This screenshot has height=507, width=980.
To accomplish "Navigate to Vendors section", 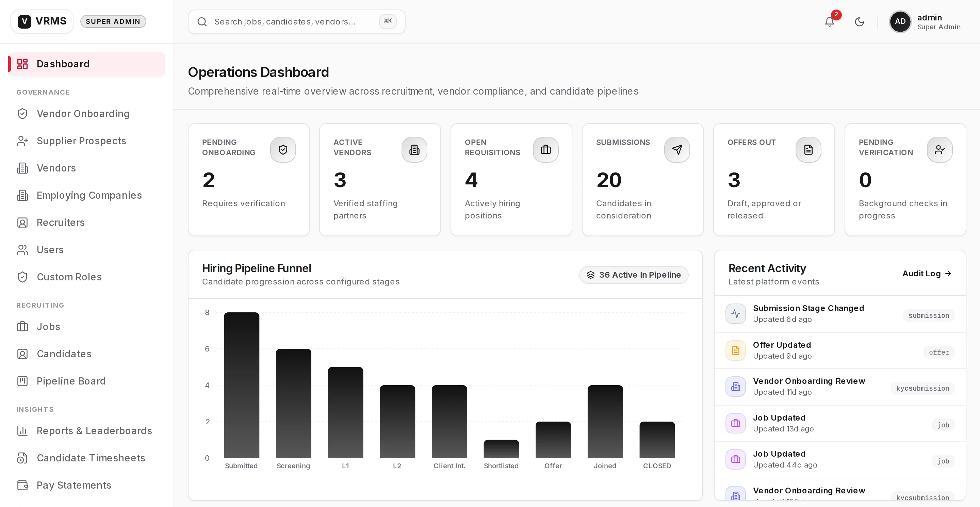I will coord(87,168).
